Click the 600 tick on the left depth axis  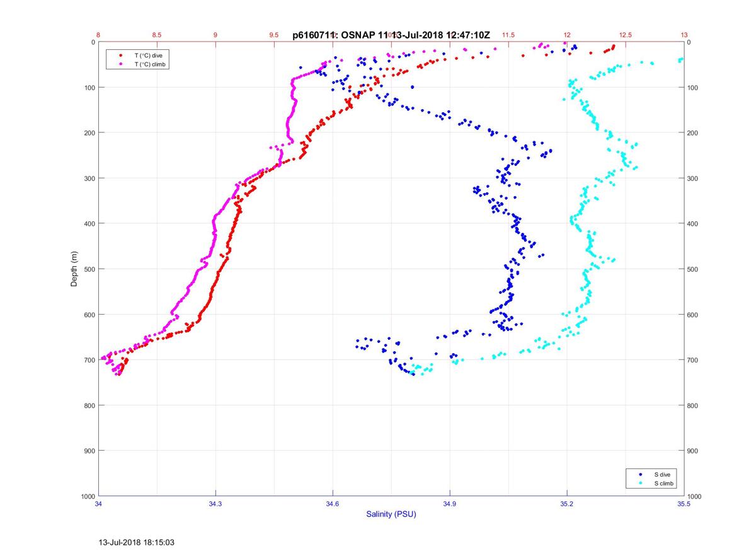point(89,315)
